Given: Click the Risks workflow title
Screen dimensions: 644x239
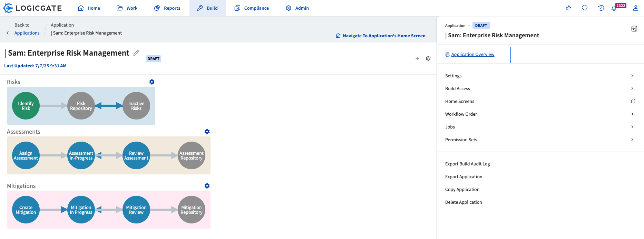Looking at the screenshot, I should point(13,82).
